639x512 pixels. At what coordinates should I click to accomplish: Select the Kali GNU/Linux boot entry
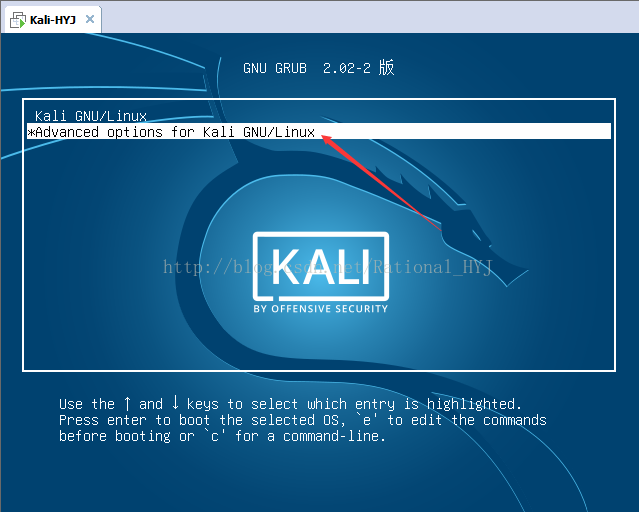coord(90,116)
